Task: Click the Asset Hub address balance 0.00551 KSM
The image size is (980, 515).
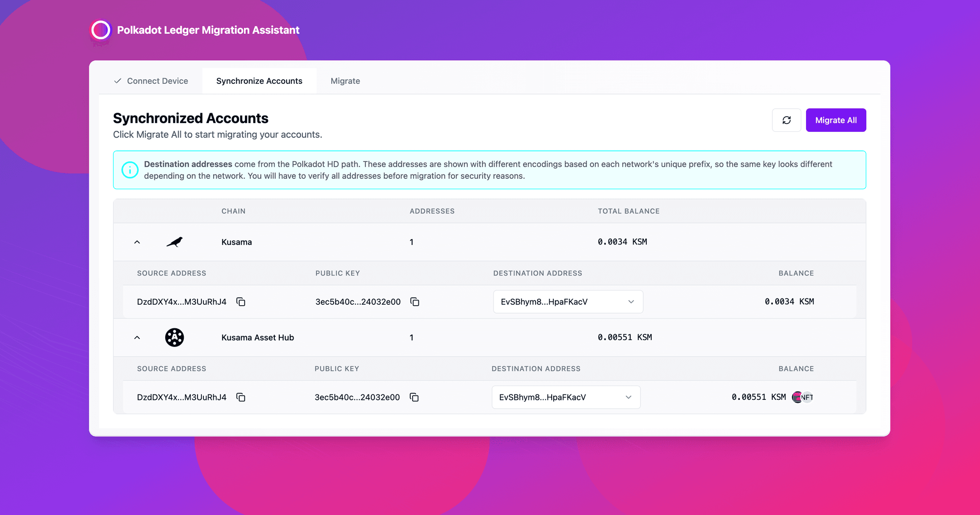Action: click(x=759, y=397)
